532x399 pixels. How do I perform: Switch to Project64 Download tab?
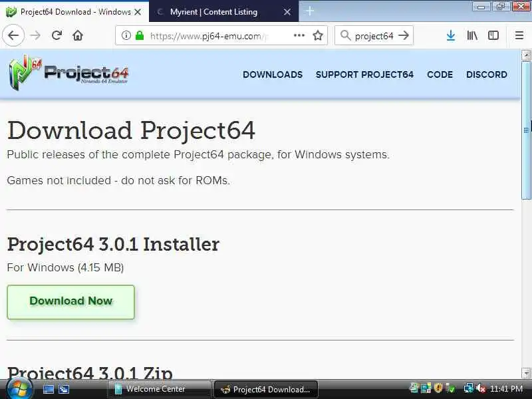pyautogui.click(x=74, y=12)
